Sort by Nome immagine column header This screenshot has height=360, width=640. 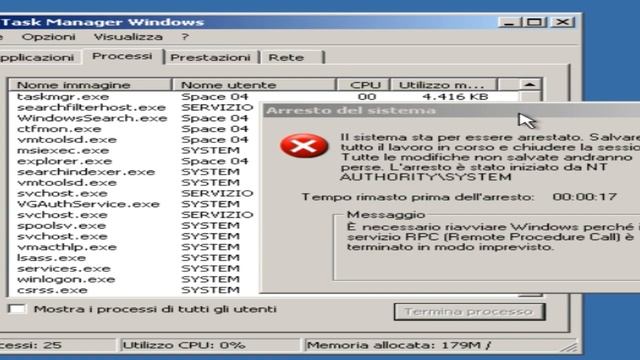click(90, 85)
